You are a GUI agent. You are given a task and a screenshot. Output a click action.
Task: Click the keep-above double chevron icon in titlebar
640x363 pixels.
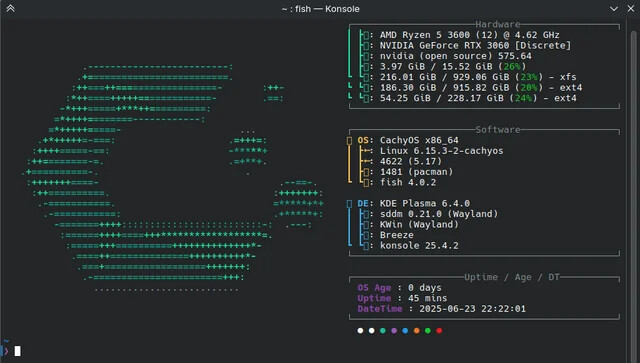point(11,9)
